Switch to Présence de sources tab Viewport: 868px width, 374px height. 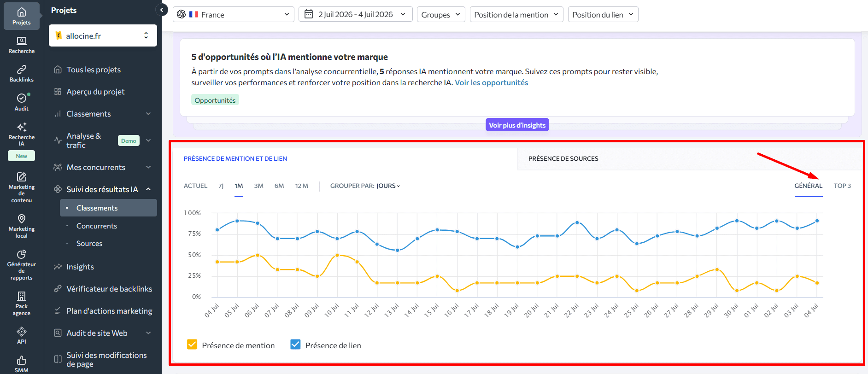[x=563, y=158]
